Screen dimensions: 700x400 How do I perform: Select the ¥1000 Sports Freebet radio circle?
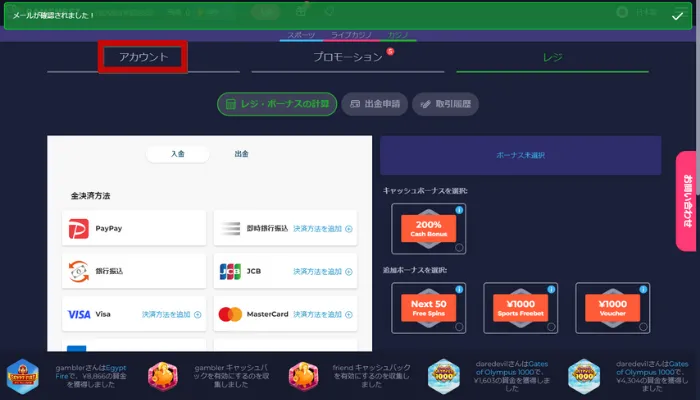click(x=551, y=327)
